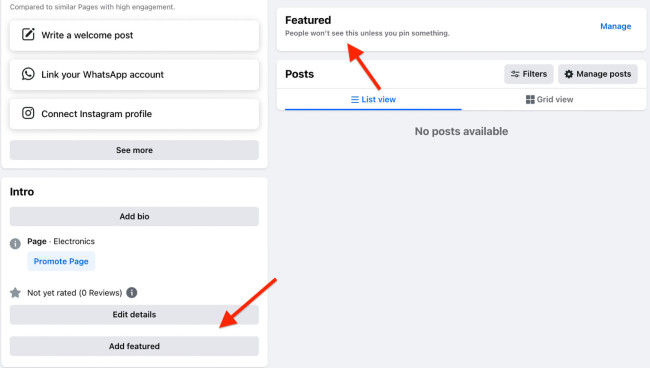Click the pencil-and-paper welcome post icon

click(x=28, y=34)
